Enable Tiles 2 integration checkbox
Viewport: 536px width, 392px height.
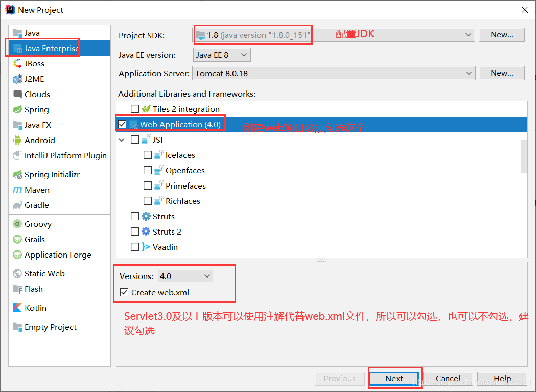pyautogui.click(x=135, y=109)
